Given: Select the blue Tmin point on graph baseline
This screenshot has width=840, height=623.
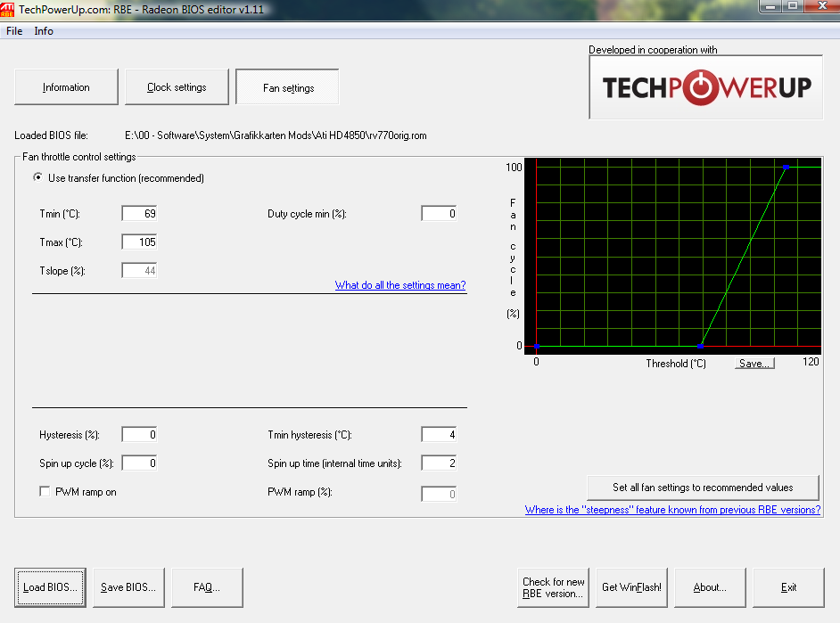Looking at the screenshot, I should (700, 347).
